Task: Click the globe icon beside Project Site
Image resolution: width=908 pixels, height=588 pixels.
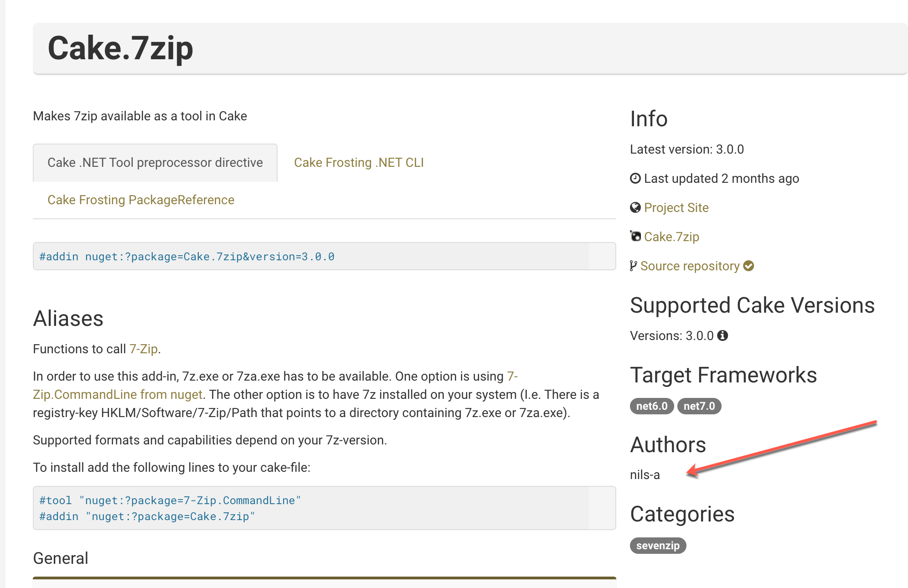Action: tap(635, 208)
